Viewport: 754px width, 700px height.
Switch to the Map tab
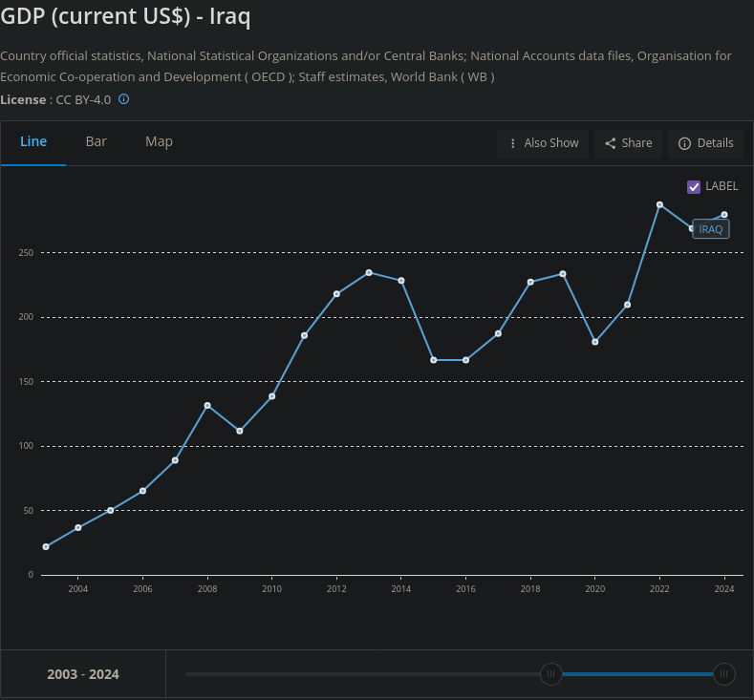[159, 141]
